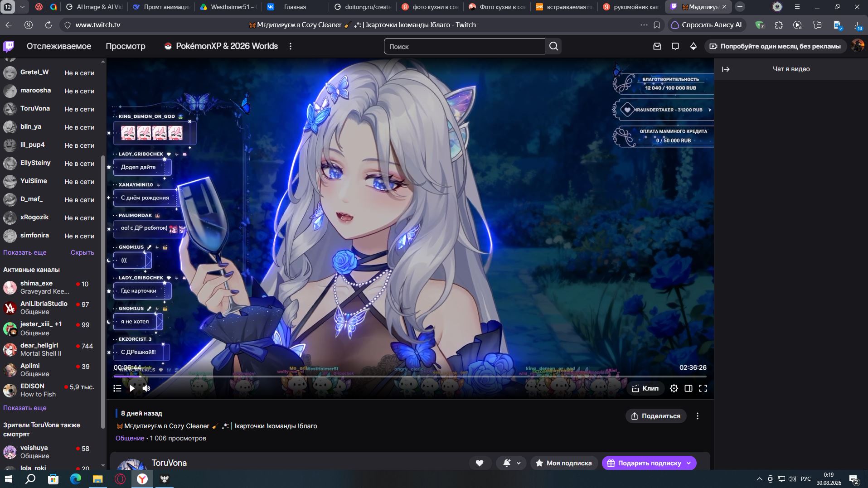Screen dimensions: 868x488
Task: Open video player settings gear
Action: pos(674,388)
